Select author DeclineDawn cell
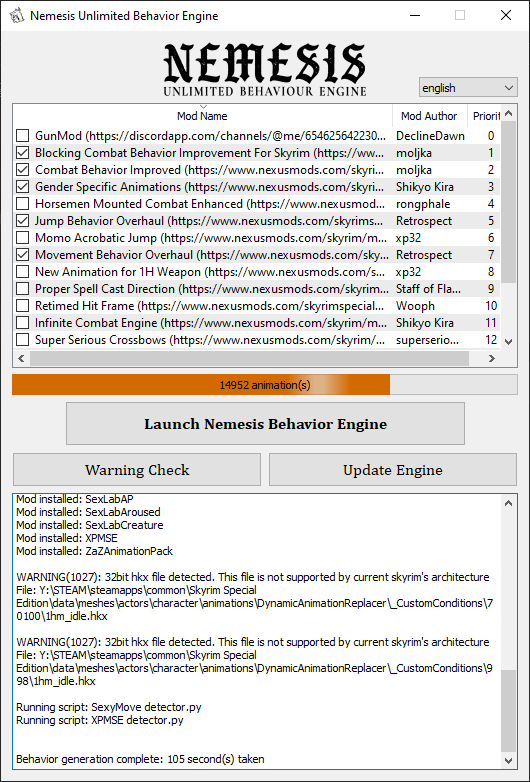Screen dimensions: 530x782 click(x=430, y=136)
